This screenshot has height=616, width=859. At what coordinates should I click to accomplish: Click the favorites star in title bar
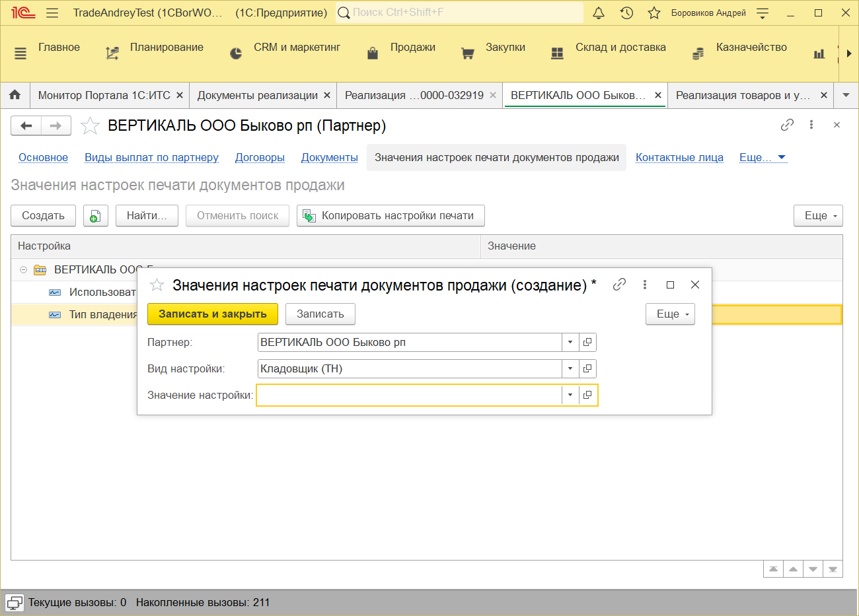click(654, 13)
